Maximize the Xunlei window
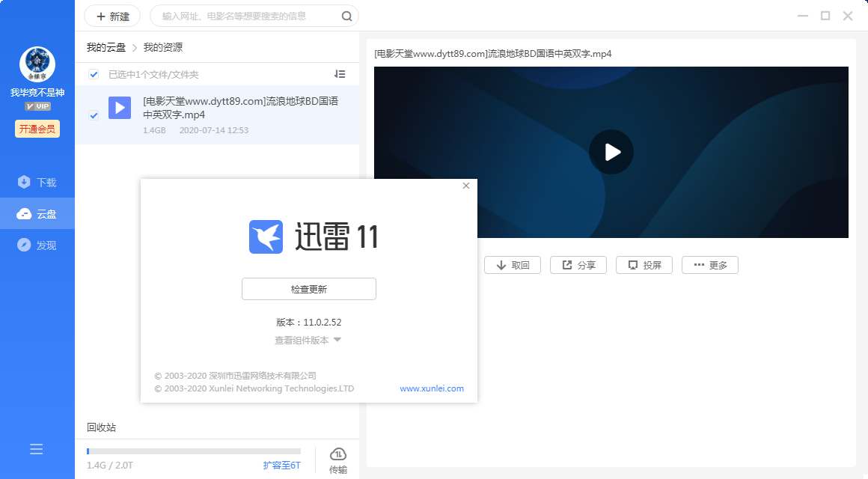The width and height of the screenshot is (868, 479). pos(825,16)
